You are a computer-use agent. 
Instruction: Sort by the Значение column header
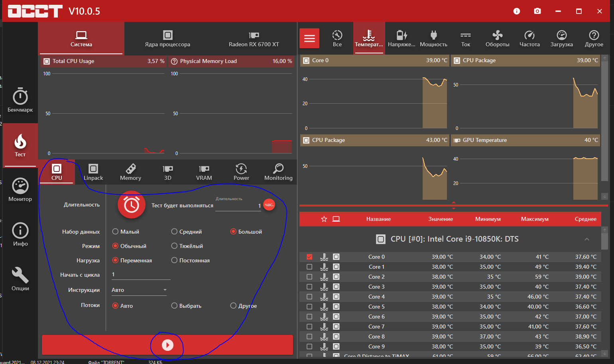click(441, 219)
